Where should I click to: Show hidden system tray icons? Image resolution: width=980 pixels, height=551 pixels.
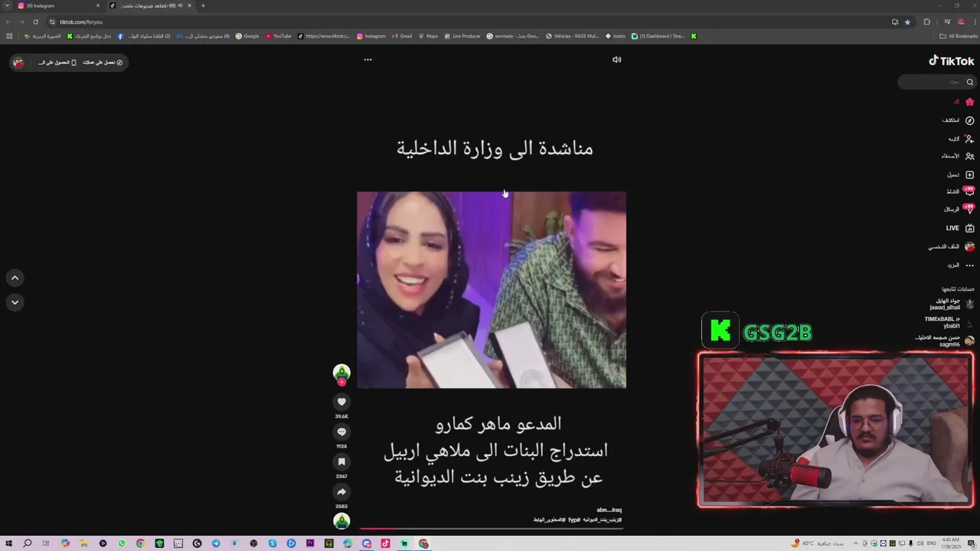(x=855, y=543)
